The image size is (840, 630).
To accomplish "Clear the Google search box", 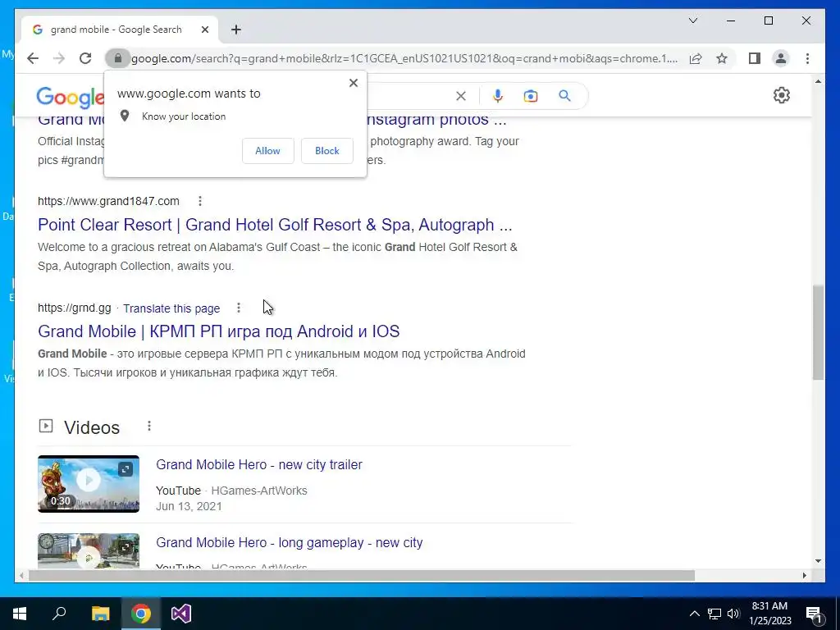I will [461, 96].
